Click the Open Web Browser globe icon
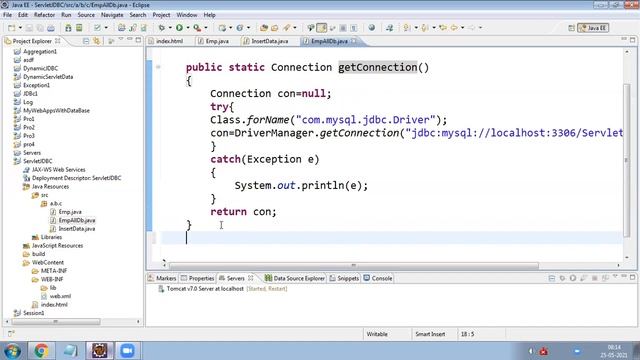This screenshot has width=640, height=360. click(371, 28)
